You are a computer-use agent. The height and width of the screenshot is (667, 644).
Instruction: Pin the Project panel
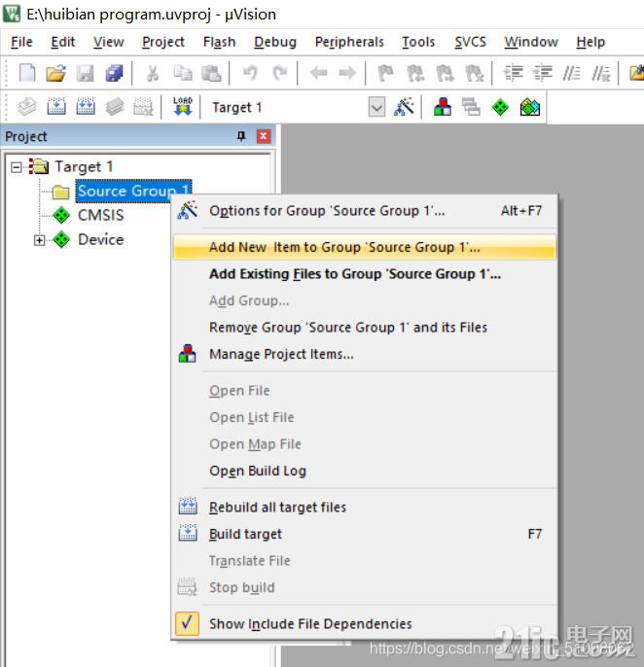[241, 136]
